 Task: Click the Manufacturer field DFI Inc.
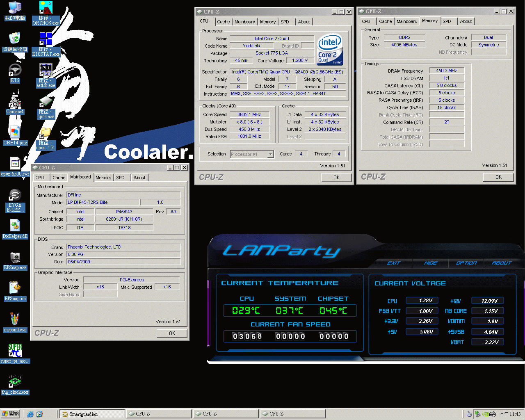click(123, 195)
